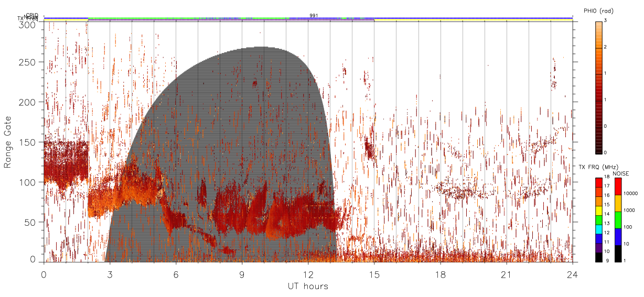Pick the yellow NOISE swatch above 1000

[x=618, y=203]
